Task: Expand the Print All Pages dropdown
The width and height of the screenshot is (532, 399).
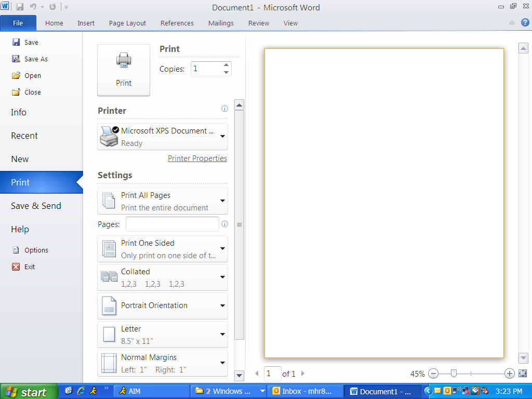Action: 163,201
